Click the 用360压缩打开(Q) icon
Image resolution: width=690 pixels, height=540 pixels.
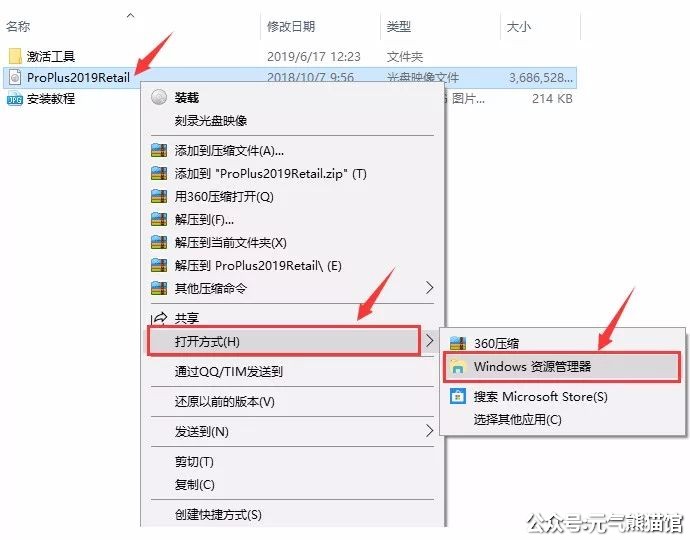pos(158,197)
